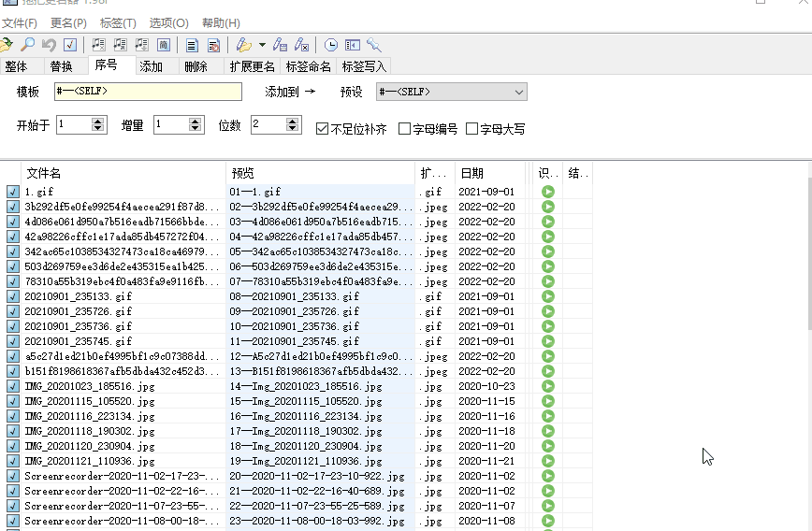Click the magnifying glass search icon
812x531 pixels.
[x=27, y=45]
